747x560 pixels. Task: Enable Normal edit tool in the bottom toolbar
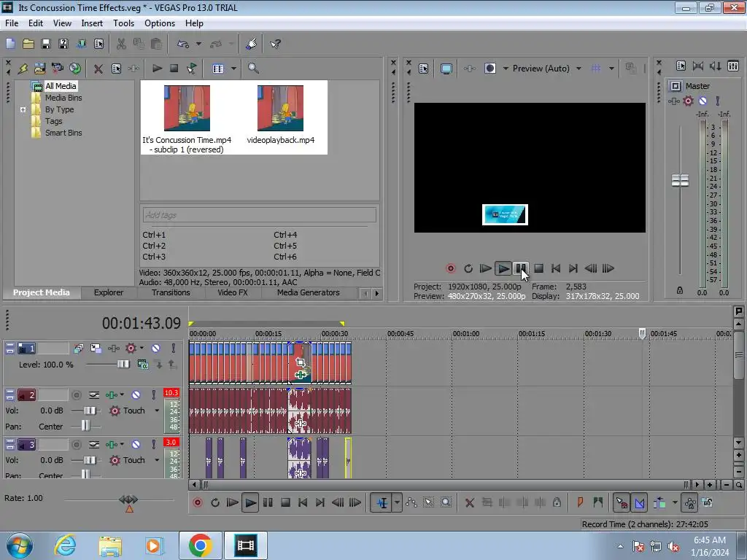coord(382,502)
